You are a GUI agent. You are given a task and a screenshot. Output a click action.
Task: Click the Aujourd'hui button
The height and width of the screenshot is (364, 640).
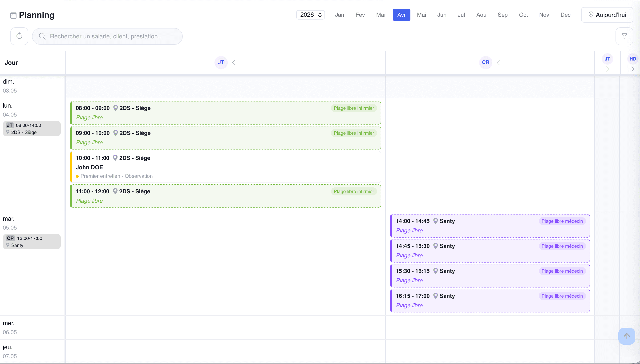(x=607, y=15)
